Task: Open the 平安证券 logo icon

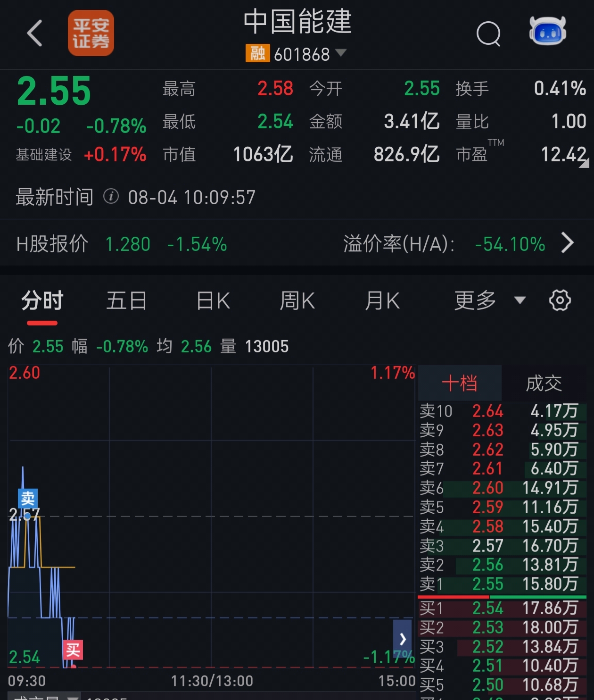Action: click(91, 33)
